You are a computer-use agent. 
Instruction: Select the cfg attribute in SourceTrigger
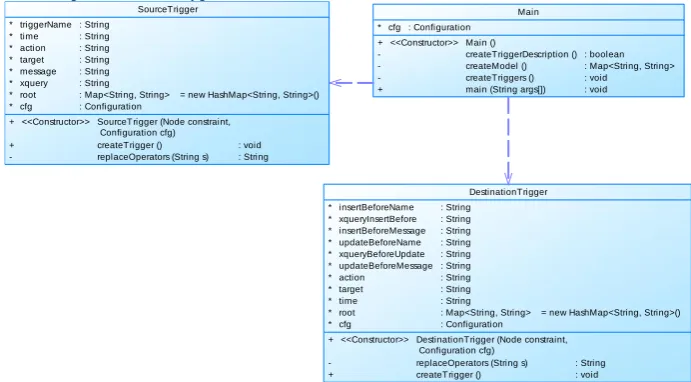(x=26, y=106)
